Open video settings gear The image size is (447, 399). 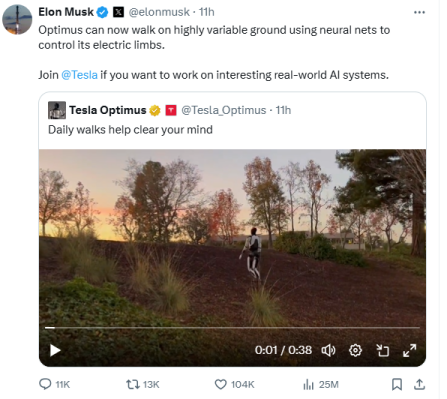[x=355, y=350]
